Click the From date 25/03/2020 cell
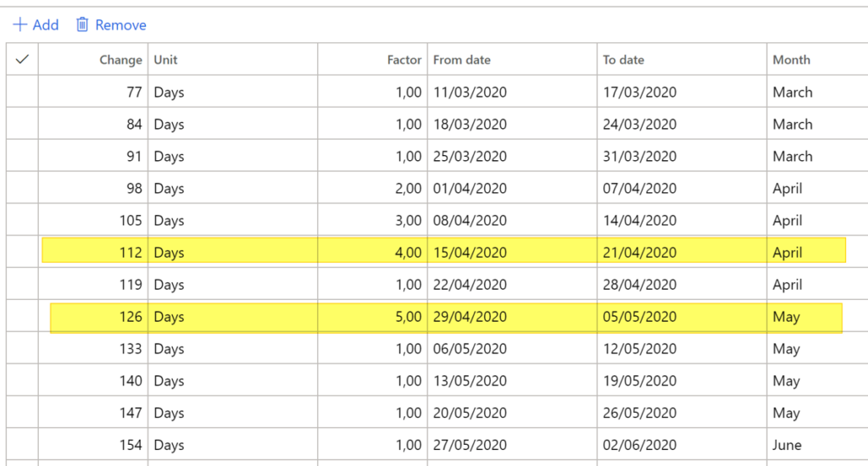The height and width of the screenshot is (466, 868). 512,156
